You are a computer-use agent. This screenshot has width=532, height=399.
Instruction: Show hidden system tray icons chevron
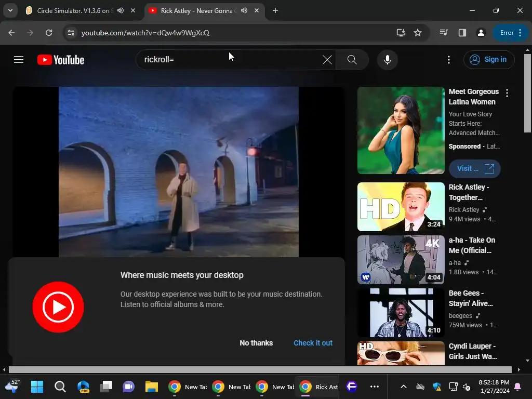coord(403,387)
